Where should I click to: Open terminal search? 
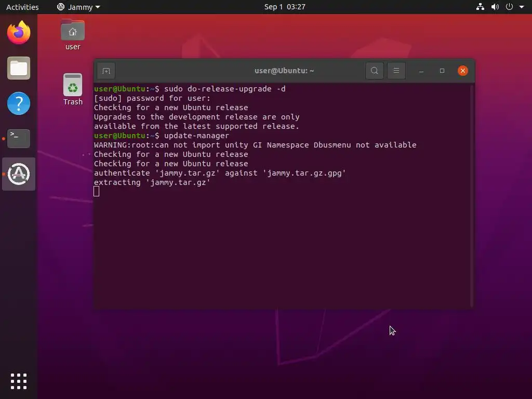[x=374, y=71]
